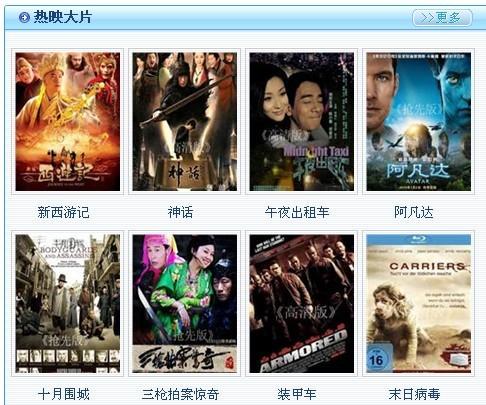Click the 神话 title link
The height and width of the screenshot is (405, 486).
180,212
